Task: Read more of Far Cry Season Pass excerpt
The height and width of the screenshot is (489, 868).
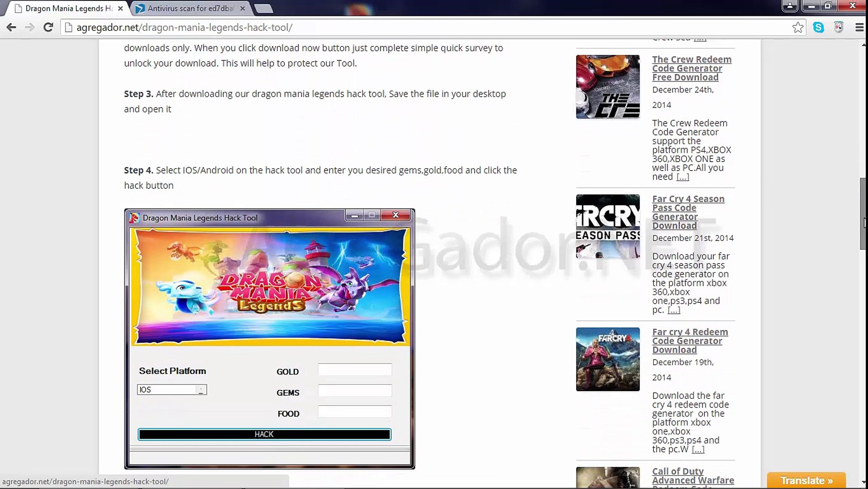Action: [674, 310]
